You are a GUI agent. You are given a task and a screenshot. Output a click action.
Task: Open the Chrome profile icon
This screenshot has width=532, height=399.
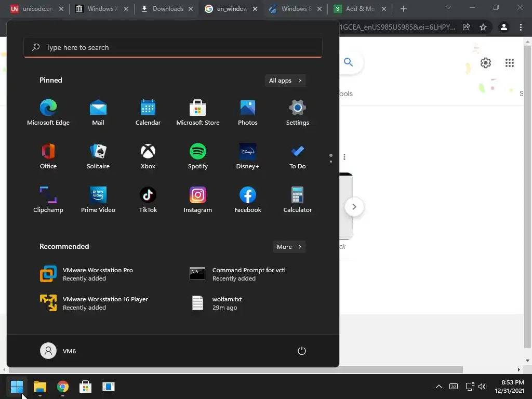[504, 27]
